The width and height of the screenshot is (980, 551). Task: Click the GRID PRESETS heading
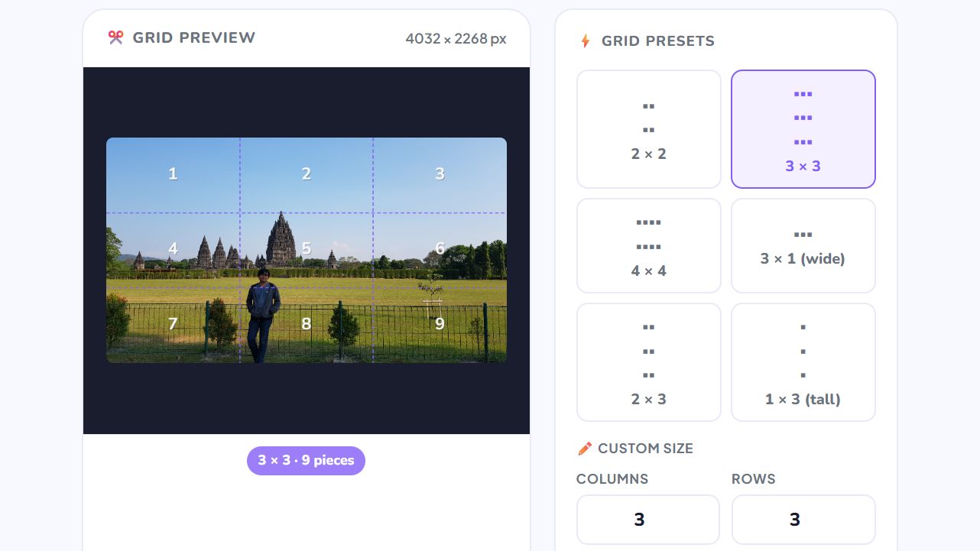658,41
